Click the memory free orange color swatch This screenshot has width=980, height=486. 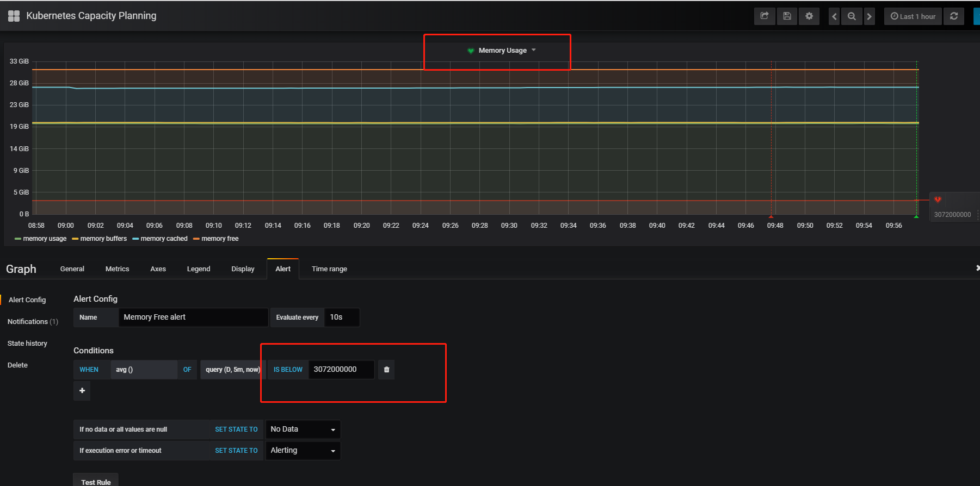tap(196, 239)
